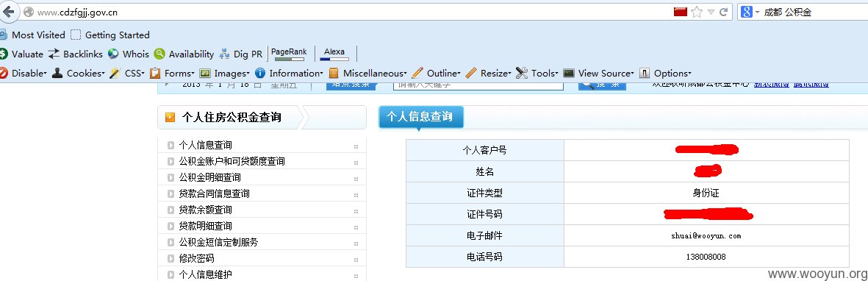Reload the page with the refresh icon
This screenshot has height=281, width=868.
pos(723,12)
